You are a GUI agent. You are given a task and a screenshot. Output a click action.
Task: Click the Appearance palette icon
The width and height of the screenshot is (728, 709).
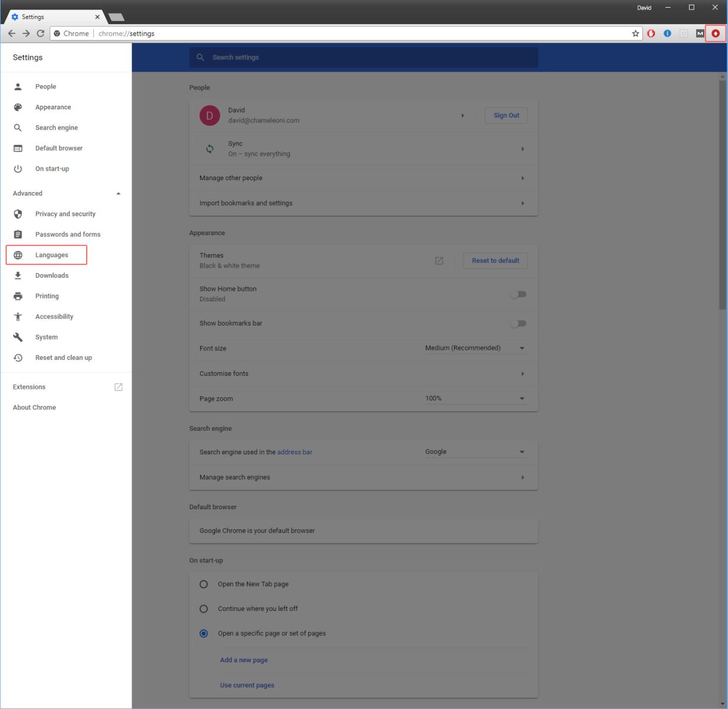(x=18, y=107)
